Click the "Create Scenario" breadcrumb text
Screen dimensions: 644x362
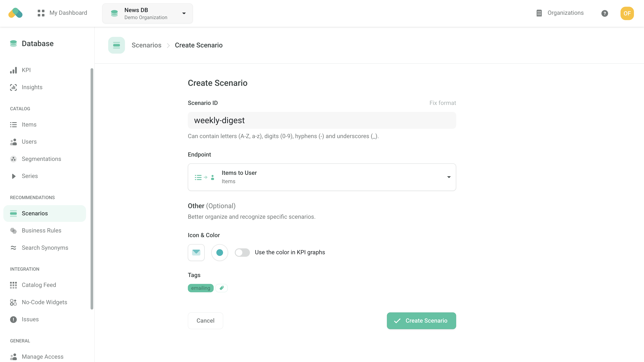click(199, 45)
